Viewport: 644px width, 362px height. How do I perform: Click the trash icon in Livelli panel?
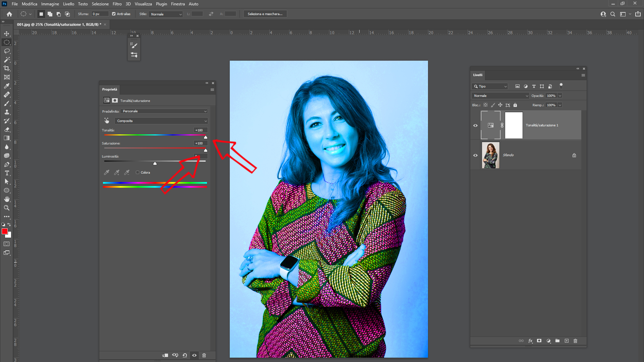pos(576,341)
